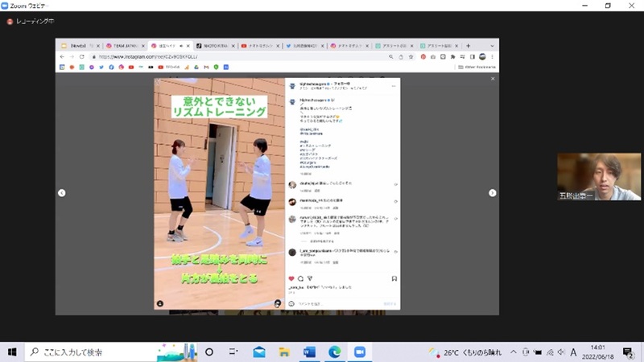644x362 pixels.
Task: Save the post with the bookmark icon
Action: [x=395, y=278]
